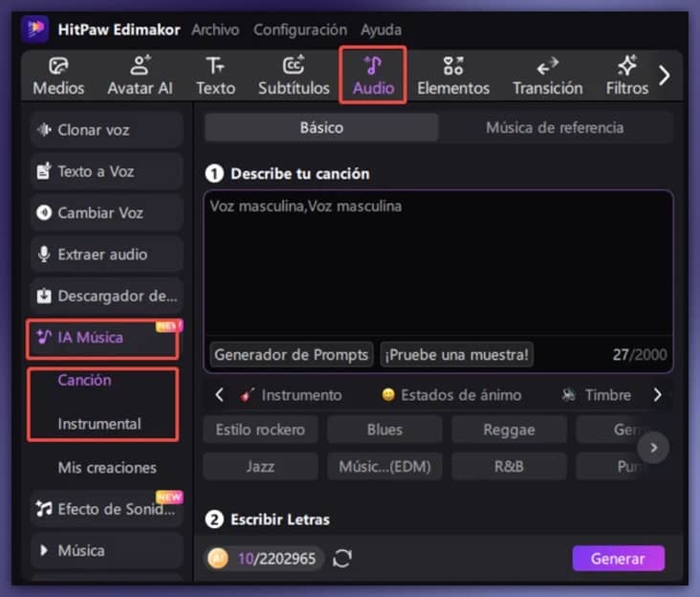Click the Describe tu canción heading
Screen dimensions: 700x597
[300, 174]
